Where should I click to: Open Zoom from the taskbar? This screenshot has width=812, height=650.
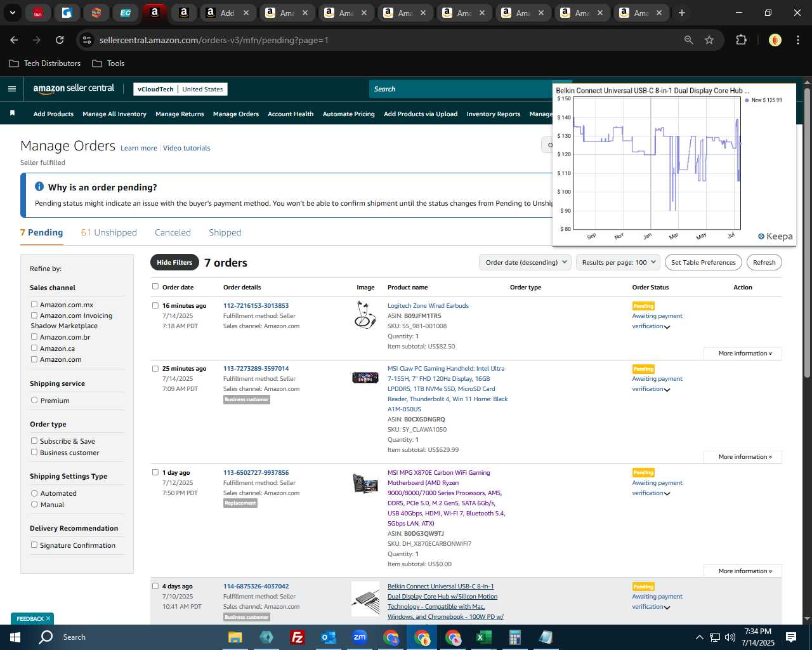pos(359,637)
